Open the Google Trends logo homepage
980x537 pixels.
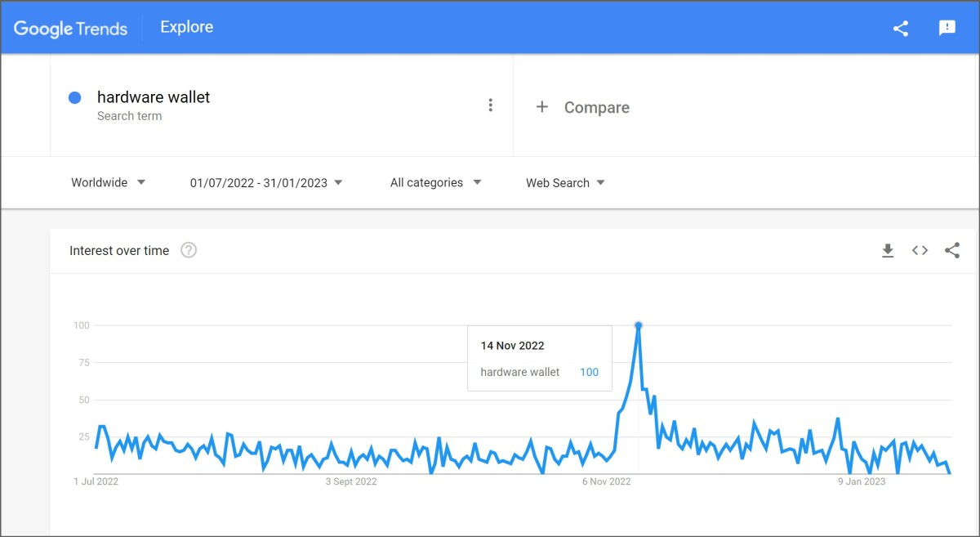(71, 28)
